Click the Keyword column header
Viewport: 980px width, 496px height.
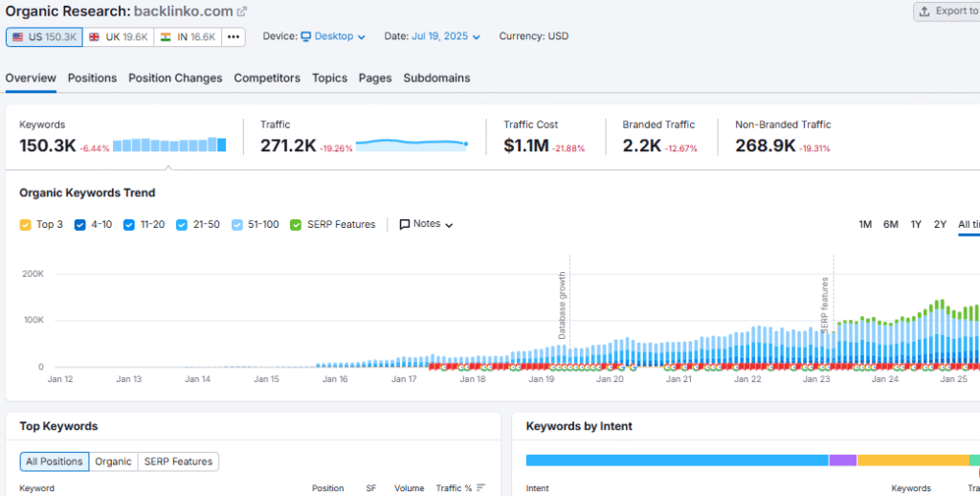pos(37,488)
